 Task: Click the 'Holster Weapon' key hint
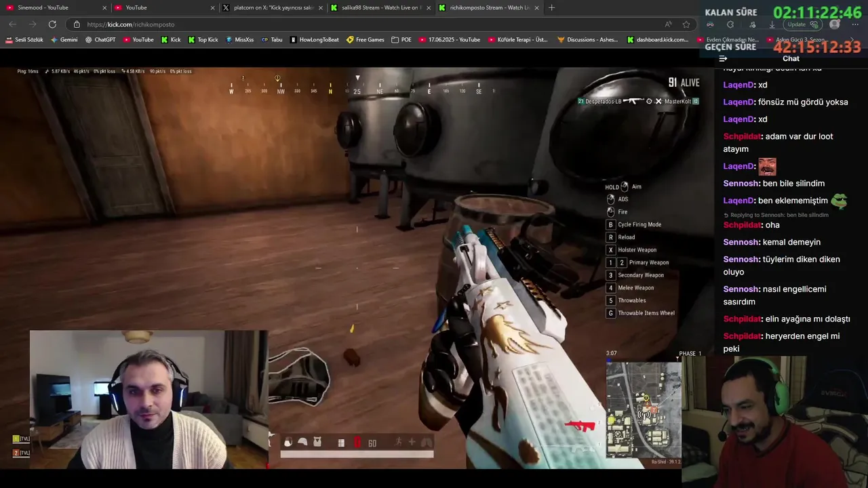click(x=631, y=250)
